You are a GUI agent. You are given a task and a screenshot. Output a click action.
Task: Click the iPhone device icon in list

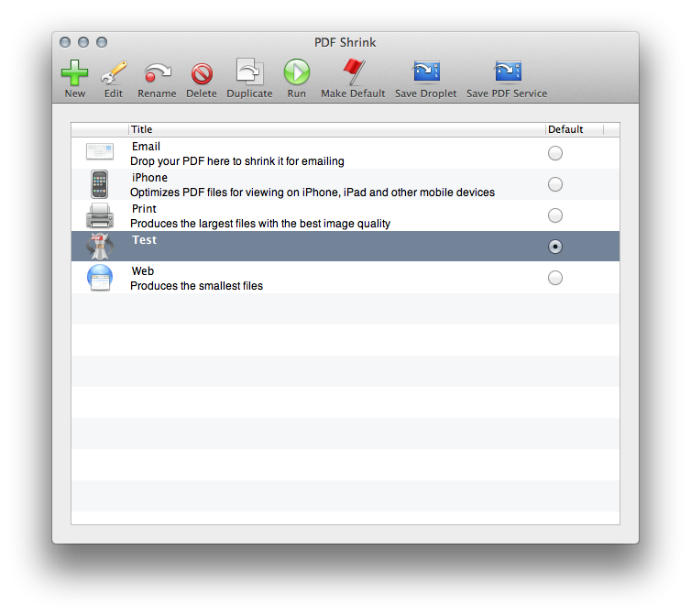click(100, 184)
